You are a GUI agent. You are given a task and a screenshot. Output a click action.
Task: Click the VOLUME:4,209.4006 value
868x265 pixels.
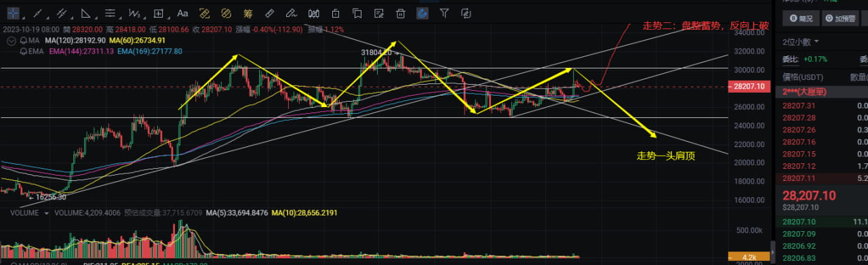click(87, 213)
